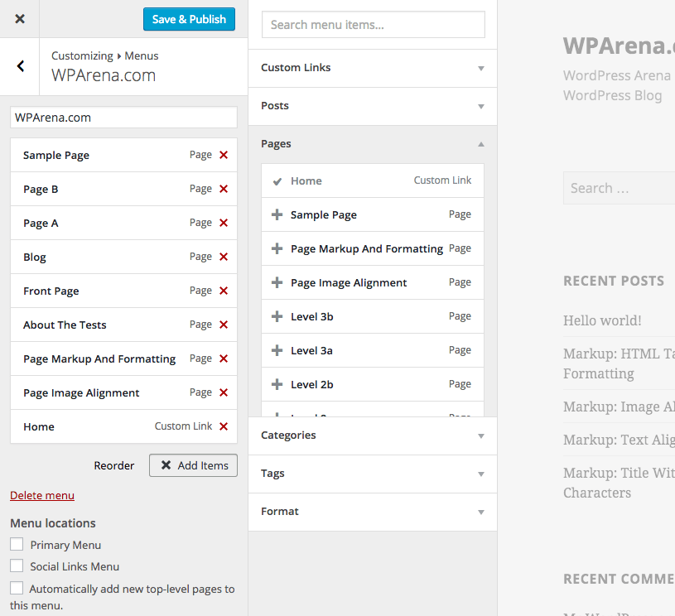Expand the Format section arrow
Screen dimensions: 675x616
click(481, 512)
